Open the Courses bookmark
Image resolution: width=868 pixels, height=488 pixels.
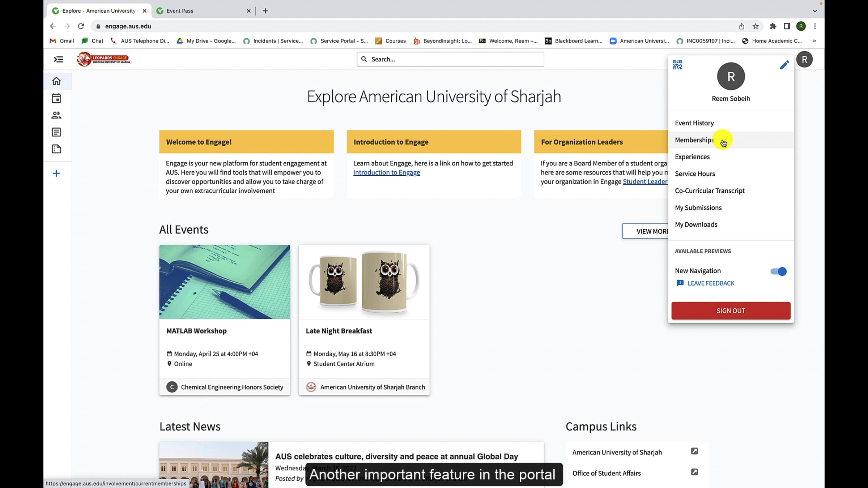(391, 41)
